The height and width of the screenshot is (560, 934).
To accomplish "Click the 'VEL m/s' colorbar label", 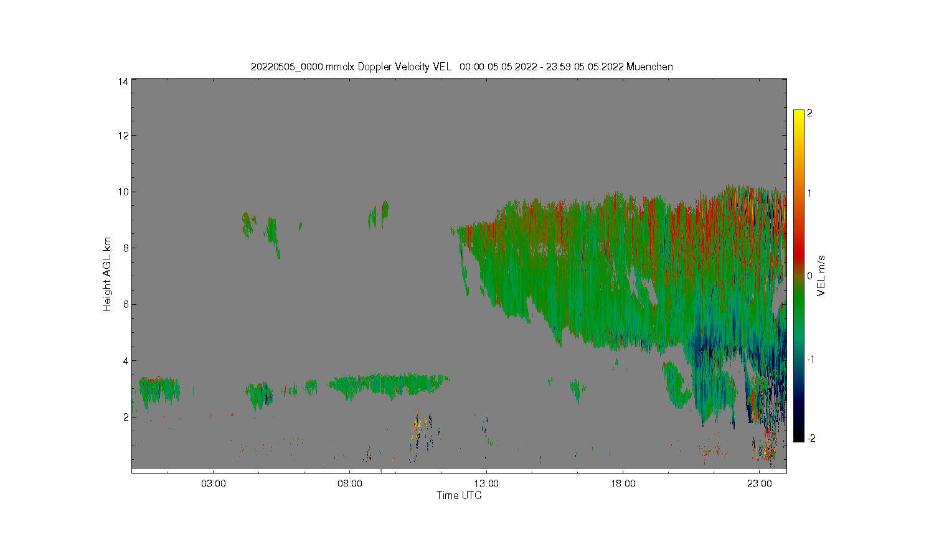I will [x=821, y=275].
